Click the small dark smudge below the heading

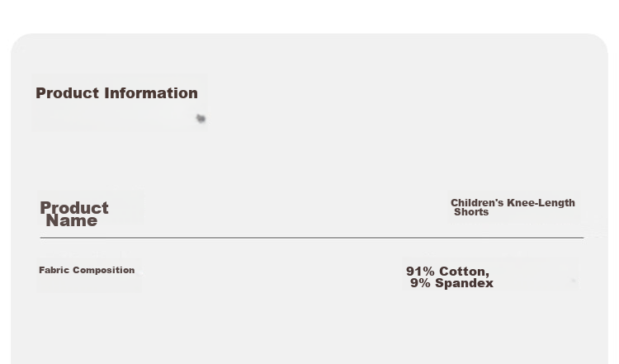(201, 118)
